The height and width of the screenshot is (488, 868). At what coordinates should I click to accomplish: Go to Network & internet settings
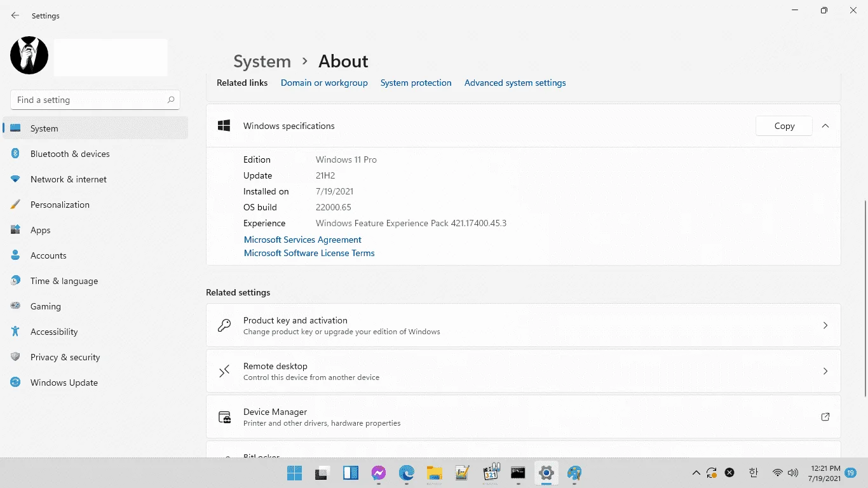pyautogui.click(x=95, y=179)
